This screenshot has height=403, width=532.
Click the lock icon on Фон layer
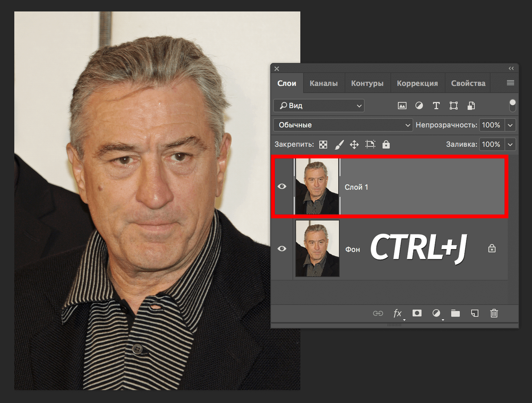[492, 248]
